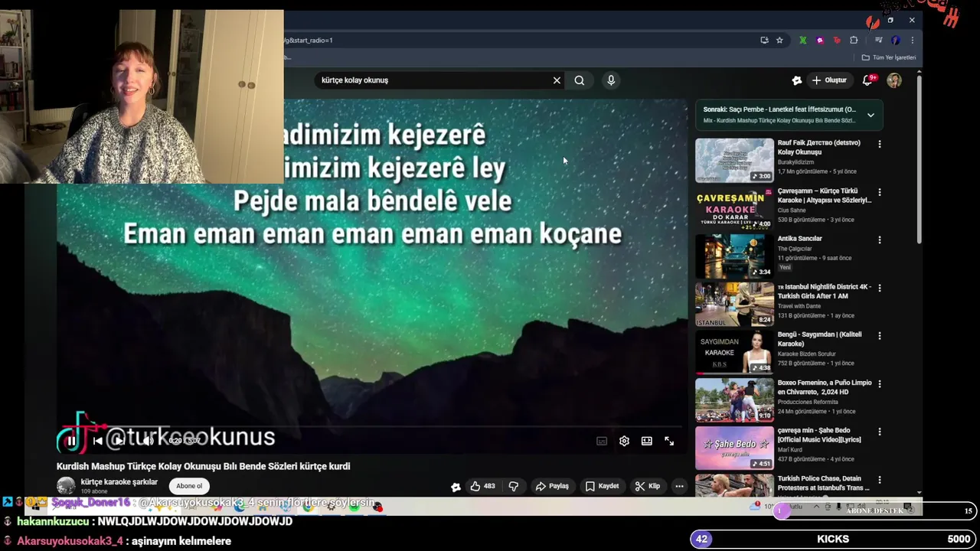Image resolution: width=980 pixels, height=551 pixels.
Task: Enter fullscreen mode in the player
Action: click(x=669, y=441)
